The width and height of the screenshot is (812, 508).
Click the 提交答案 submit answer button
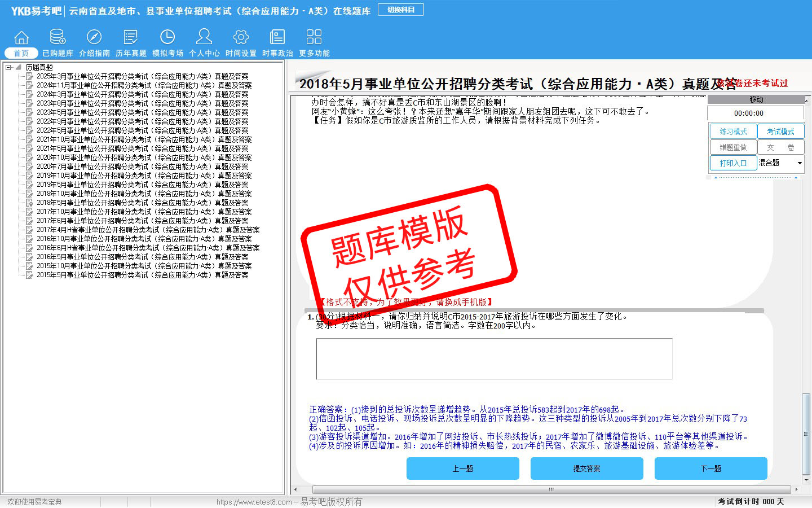tap(586, 468)
